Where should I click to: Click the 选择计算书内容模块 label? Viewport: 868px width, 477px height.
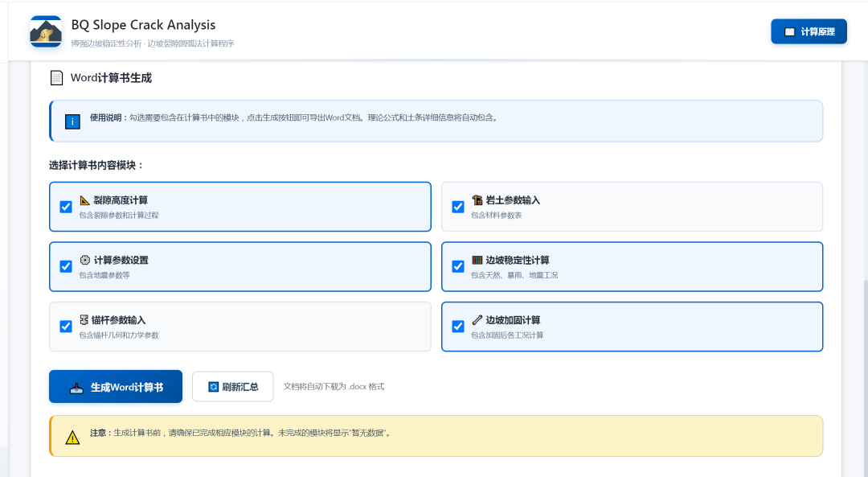(96, 165)
